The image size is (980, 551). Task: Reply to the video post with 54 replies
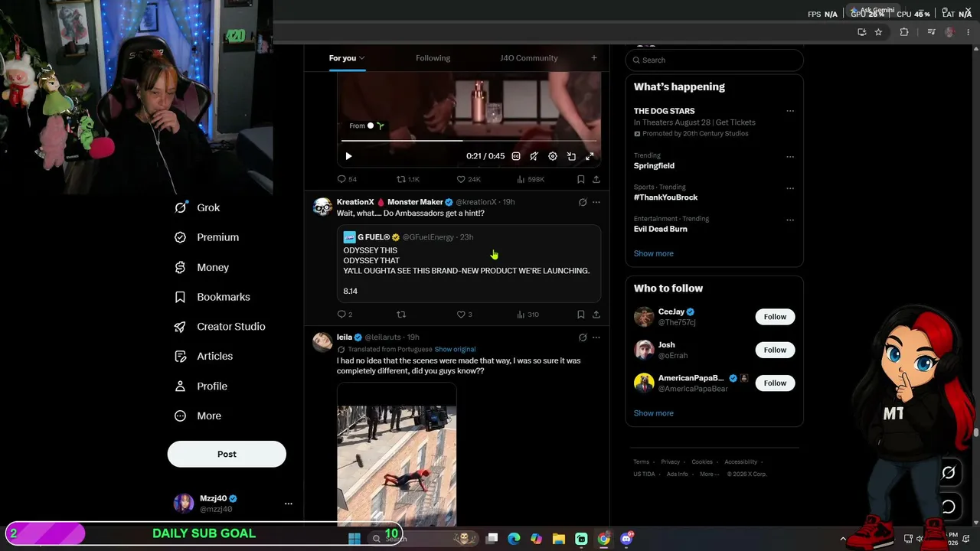pyautogui.click(x=347, y=179)
